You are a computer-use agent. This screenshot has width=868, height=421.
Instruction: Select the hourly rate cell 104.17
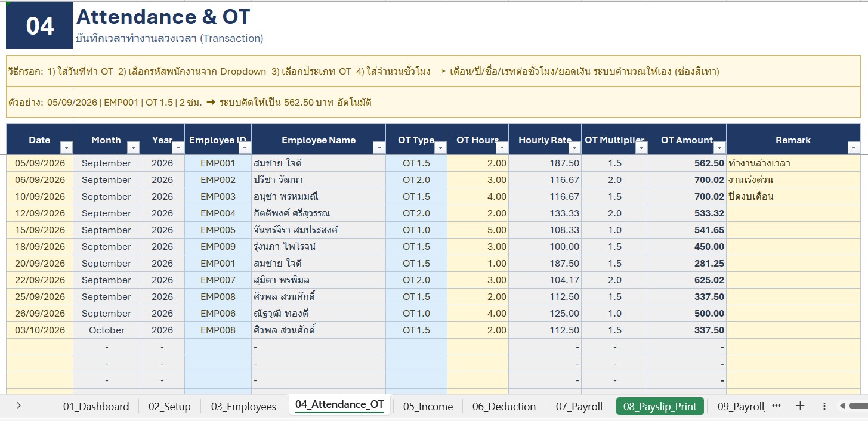pos(545,280)
